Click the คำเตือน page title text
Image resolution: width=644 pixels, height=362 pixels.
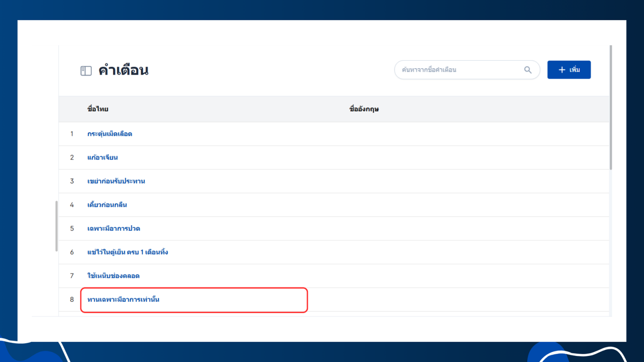tap(123, 70)
